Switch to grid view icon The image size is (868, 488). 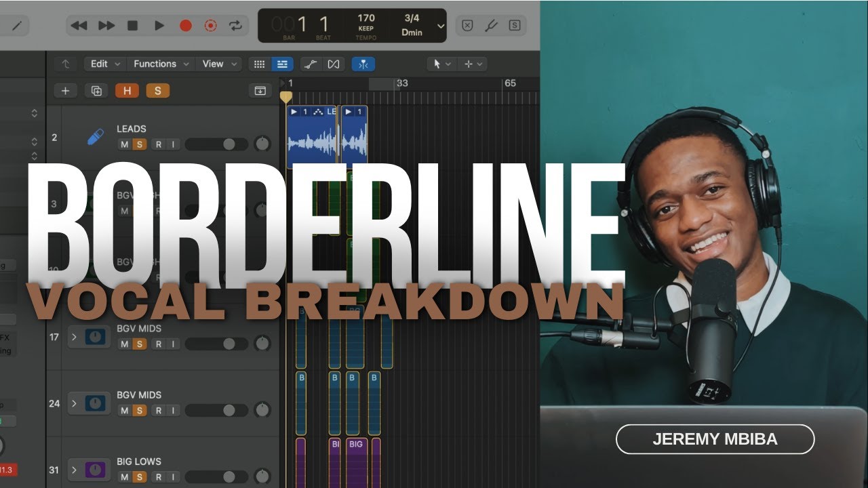(259, 64)
